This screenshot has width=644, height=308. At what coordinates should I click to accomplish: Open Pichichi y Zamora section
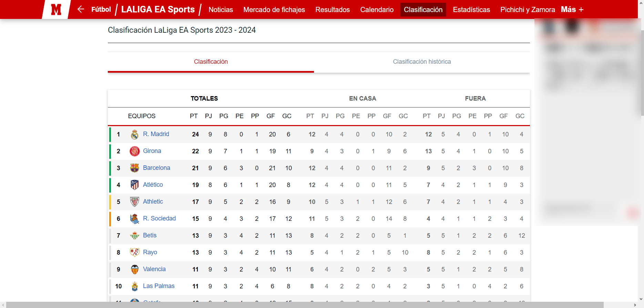tap(528, 10)
